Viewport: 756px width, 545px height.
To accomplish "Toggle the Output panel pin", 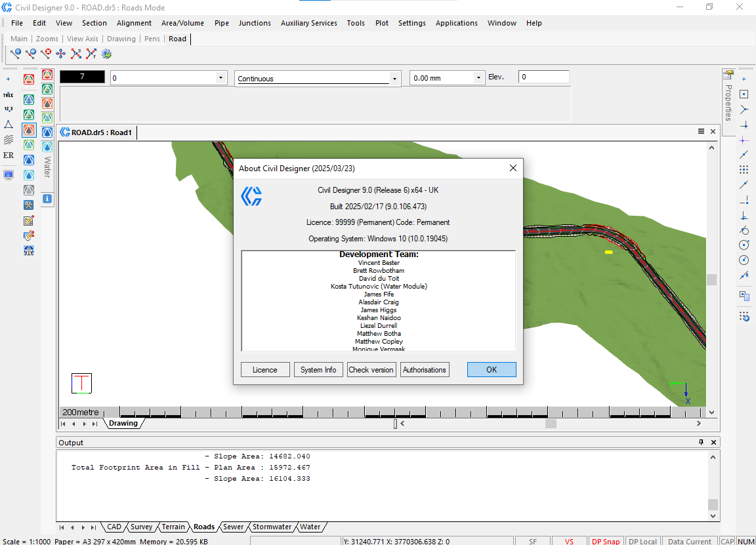I will (701, 442).
